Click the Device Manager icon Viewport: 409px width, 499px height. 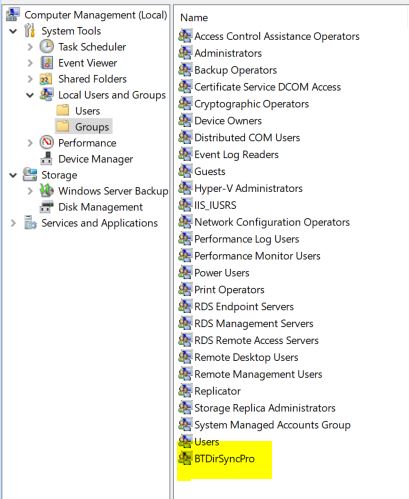(x=46, y=159)
